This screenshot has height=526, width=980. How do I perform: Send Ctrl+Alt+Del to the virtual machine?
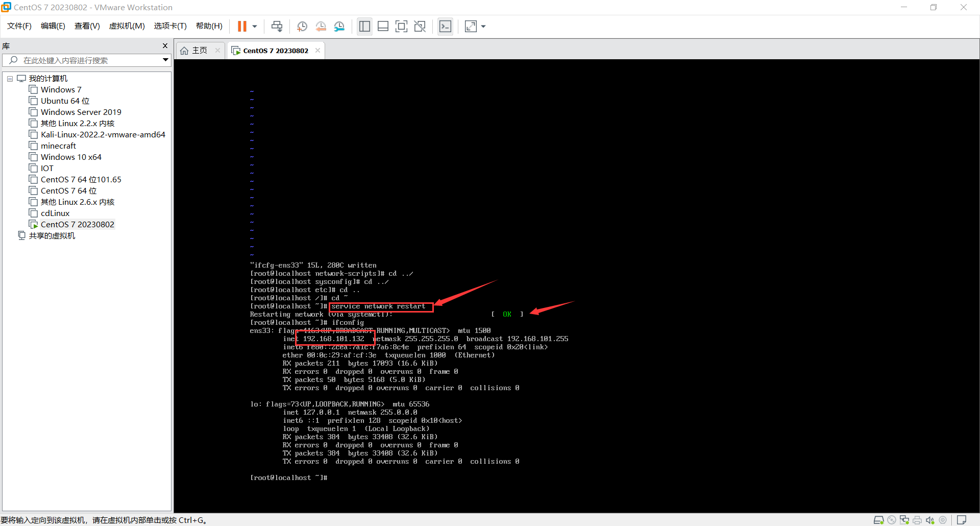pos(277,27)
